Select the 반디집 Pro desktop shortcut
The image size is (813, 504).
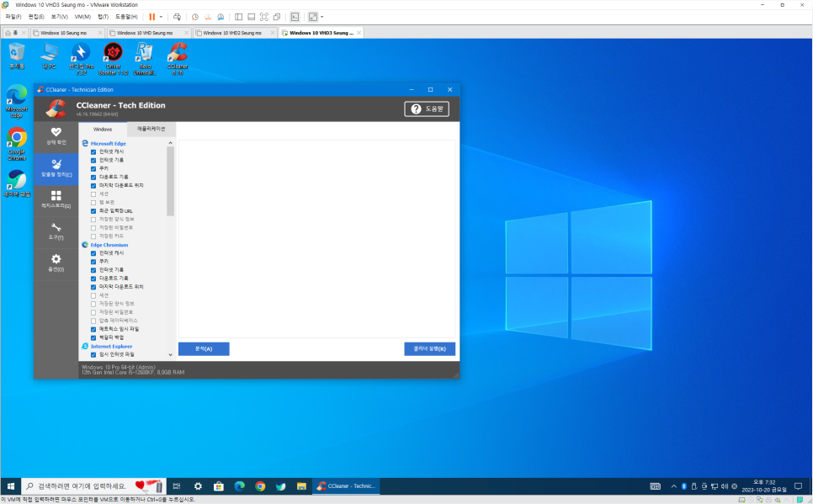(81, 59)
